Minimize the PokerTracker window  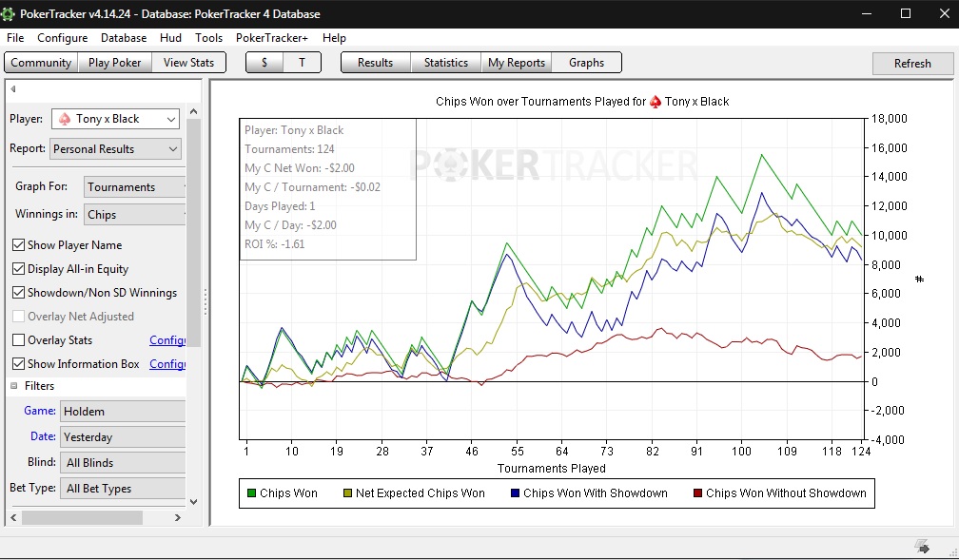click(867, 13)
